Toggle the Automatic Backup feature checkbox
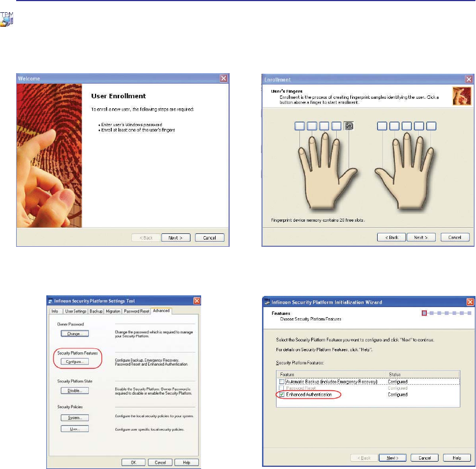Screen dimensions: 476x469 pos(282,382)
